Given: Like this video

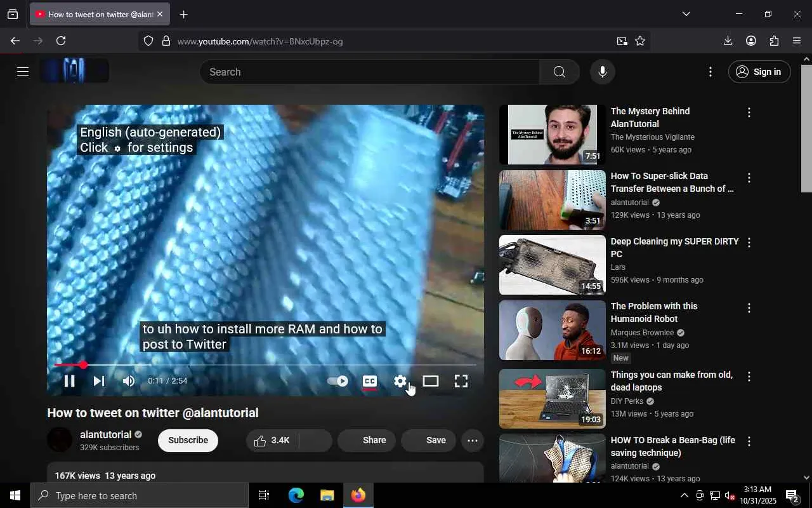Looking at the screenshot, I should (x=272, y=440).
